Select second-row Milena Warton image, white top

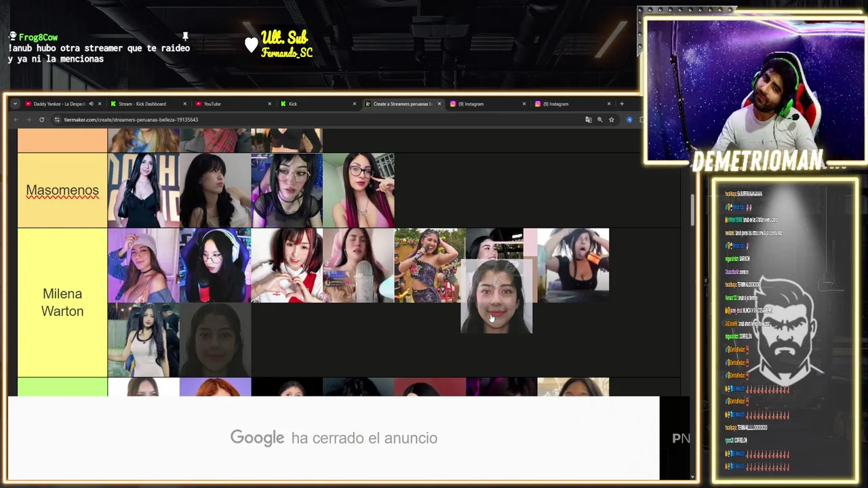pos(143,340)
